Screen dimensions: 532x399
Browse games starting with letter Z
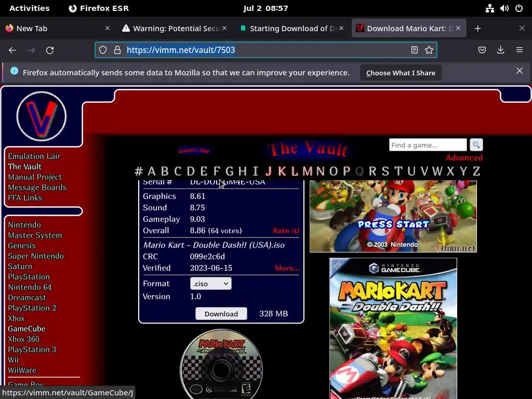pyautogui.click(x=476, y=171)
